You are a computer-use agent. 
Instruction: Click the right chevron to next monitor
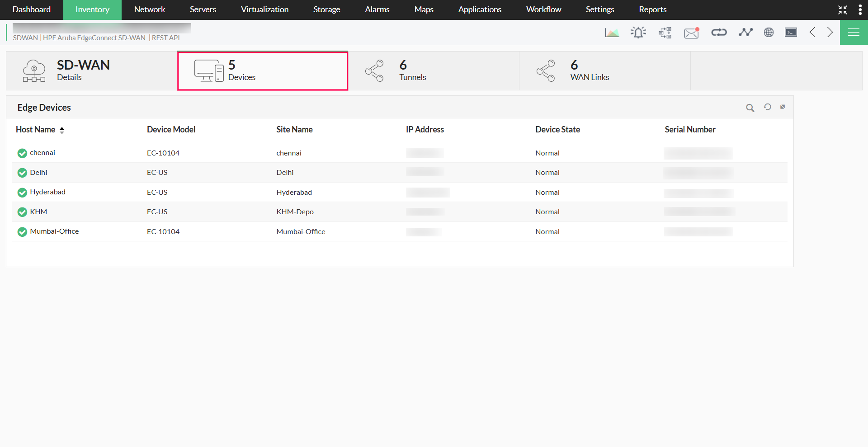pos(830,32)
